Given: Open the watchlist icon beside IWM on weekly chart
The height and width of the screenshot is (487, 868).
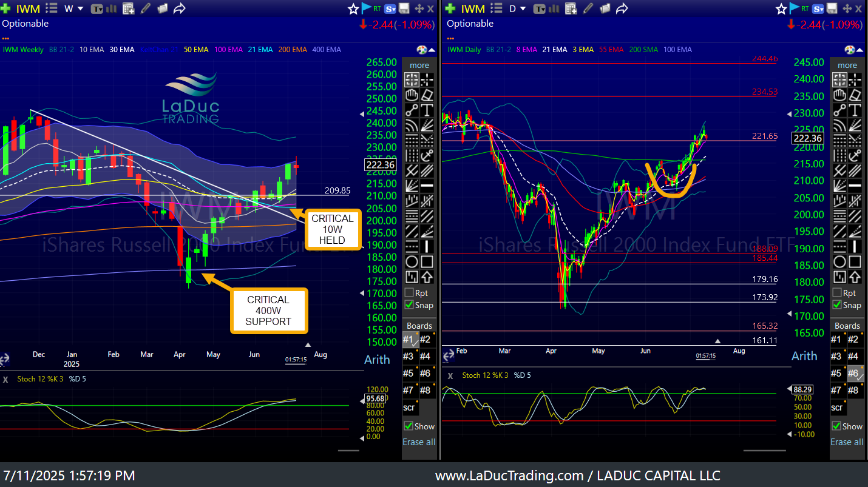Looking at the screenshot, I should [52, 8].
